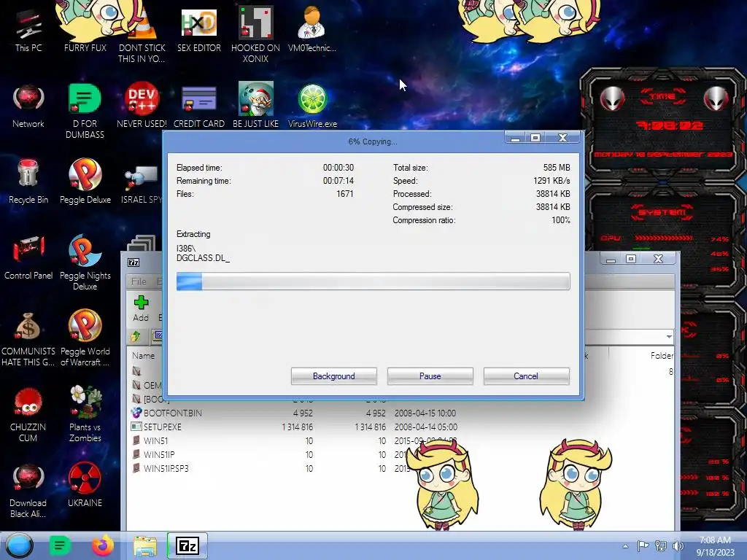Open VirusWire.exe lime icon
The height and width of the screenshot is (560, 747).
pos(312,106)
